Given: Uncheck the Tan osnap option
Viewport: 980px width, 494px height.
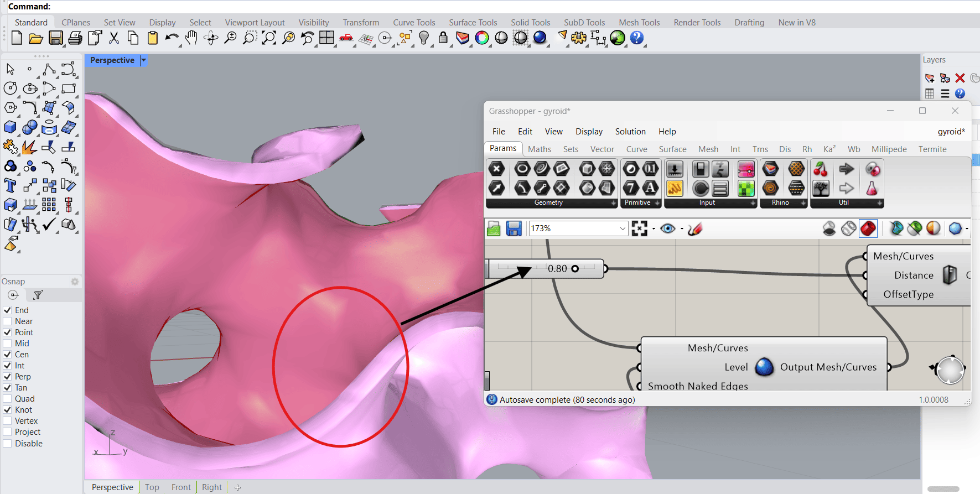Looking at the screenshot, I should [x=8, y=388].
